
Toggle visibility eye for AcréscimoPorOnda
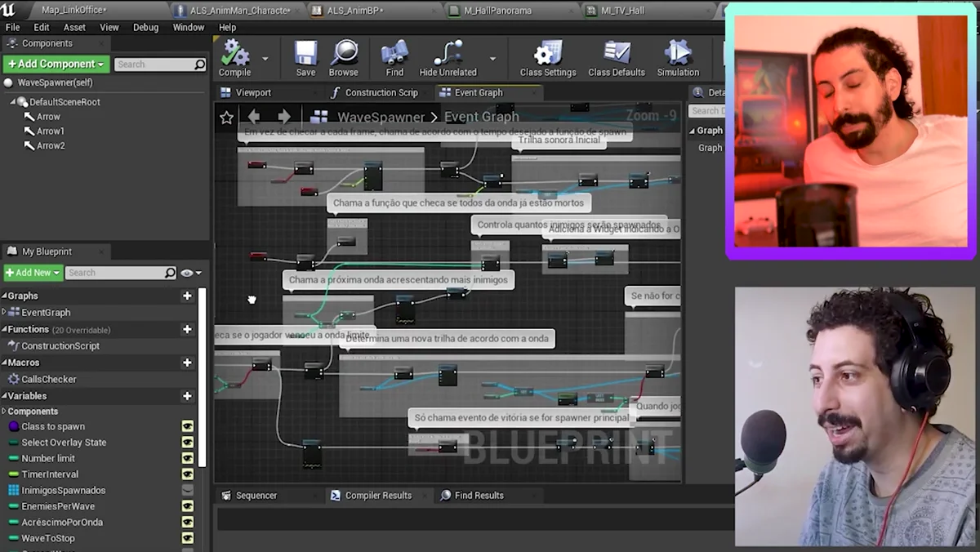pos(187,522)
